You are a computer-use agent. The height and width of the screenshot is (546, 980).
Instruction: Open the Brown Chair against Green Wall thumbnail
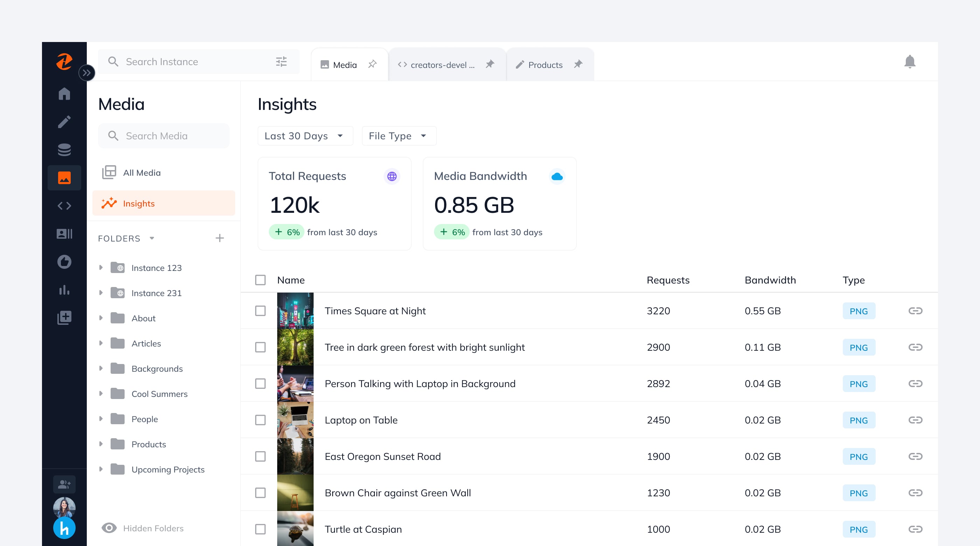295,493
